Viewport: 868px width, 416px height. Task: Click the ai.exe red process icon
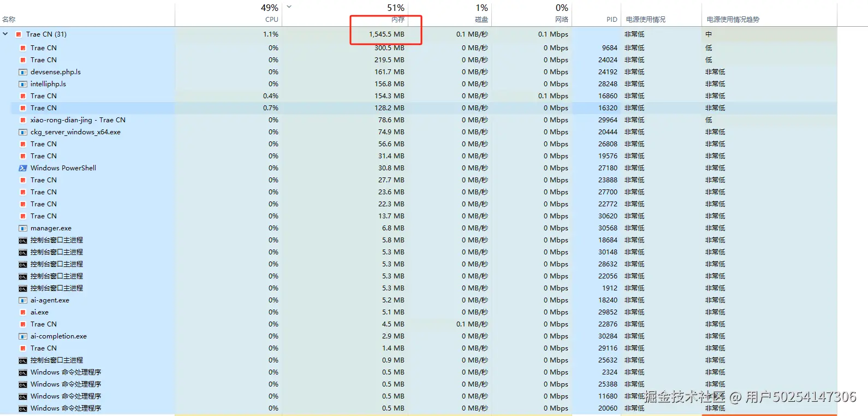(x=23, y=312)
